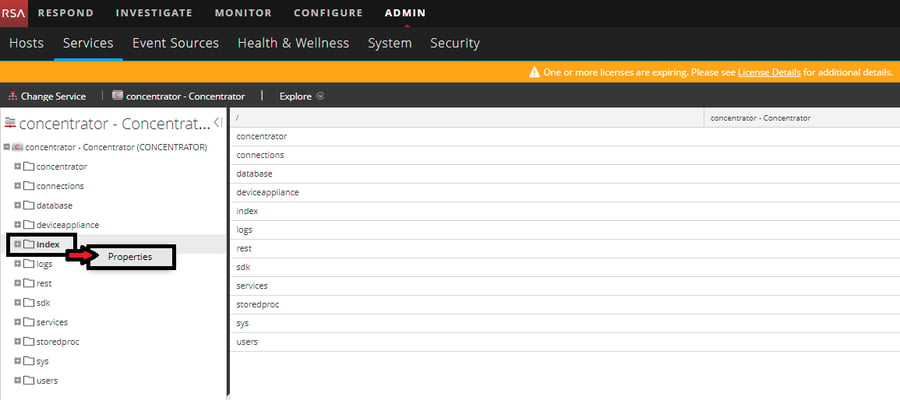
Task: Collapse the tree panel with chevron
Action: (218, 122)
